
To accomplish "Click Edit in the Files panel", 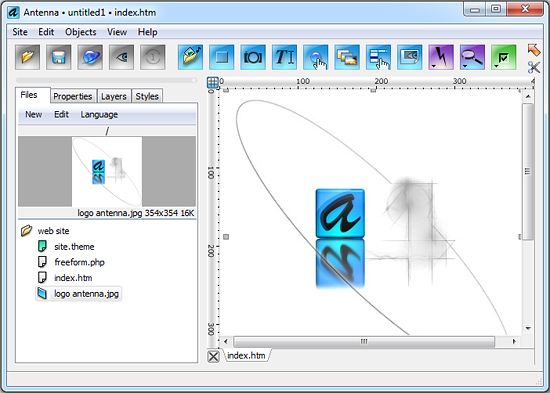I will point(61,114).
